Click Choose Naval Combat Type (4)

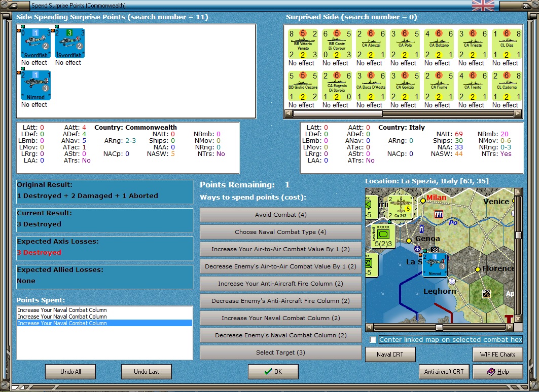tap(280, 231)
